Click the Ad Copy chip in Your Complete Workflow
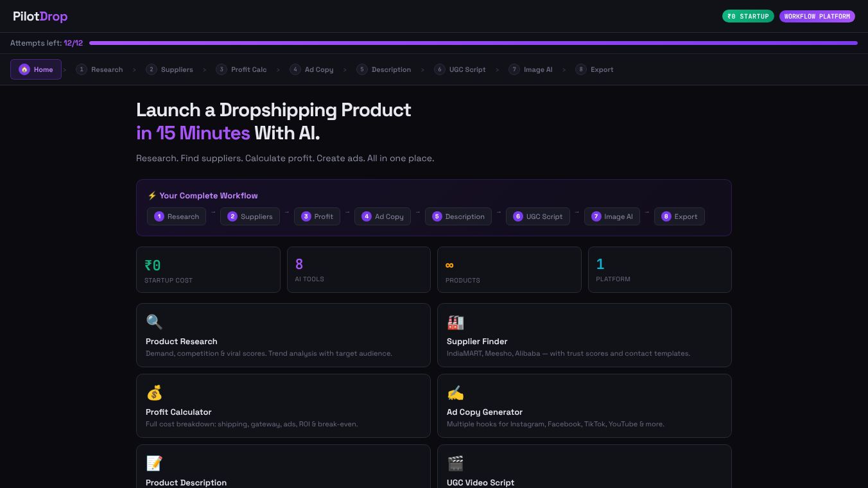 pos(383,216)
